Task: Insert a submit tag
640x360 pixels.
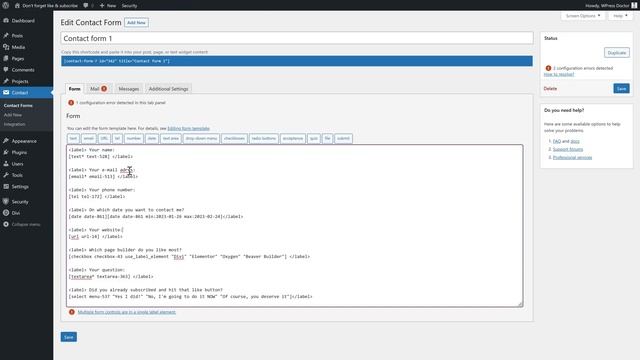Action: [x=343, y=139]
